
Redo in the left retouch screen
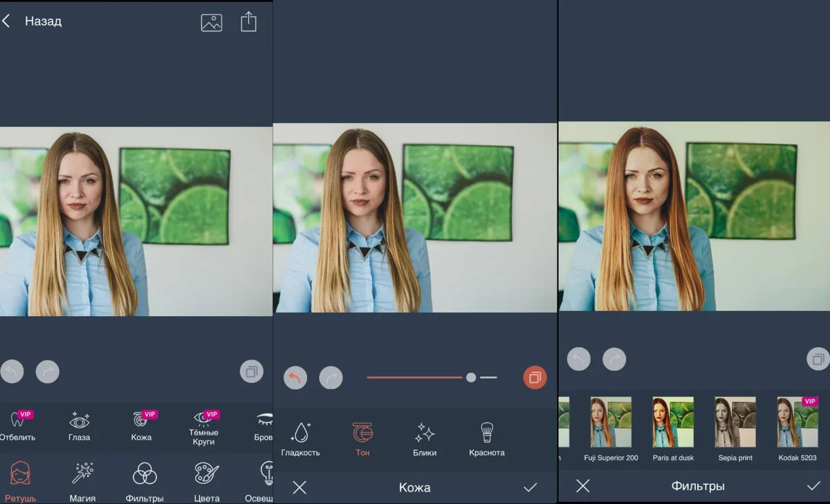48,372
